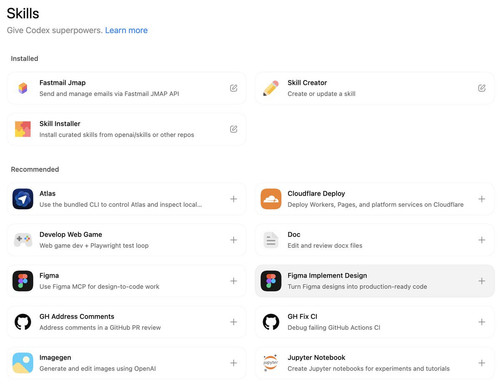Click 'Address comments in a GitHub PR review'

(100, 328)
